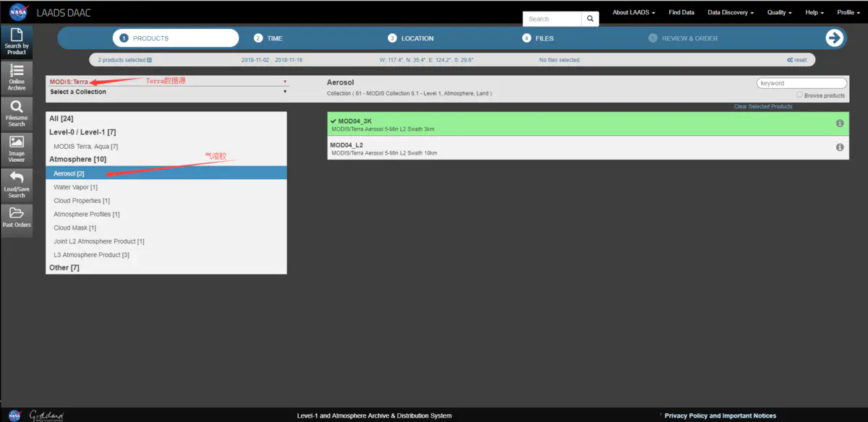This screenshot has width=868, height=422.
Task: Select the Atmosphere [10] category
Action: point(78,159)
